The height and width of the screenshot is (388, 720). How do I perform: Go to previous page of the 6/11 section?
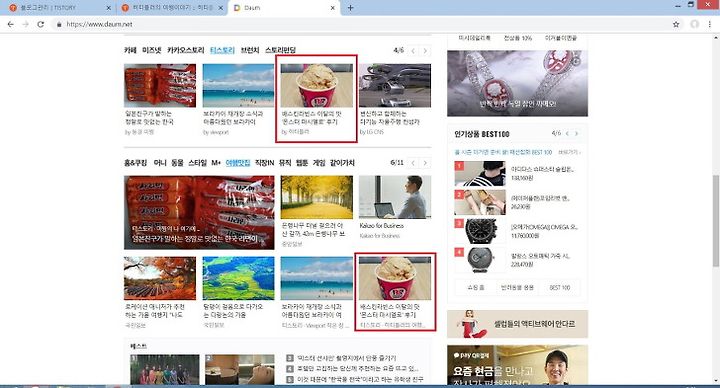click(413, 163)
